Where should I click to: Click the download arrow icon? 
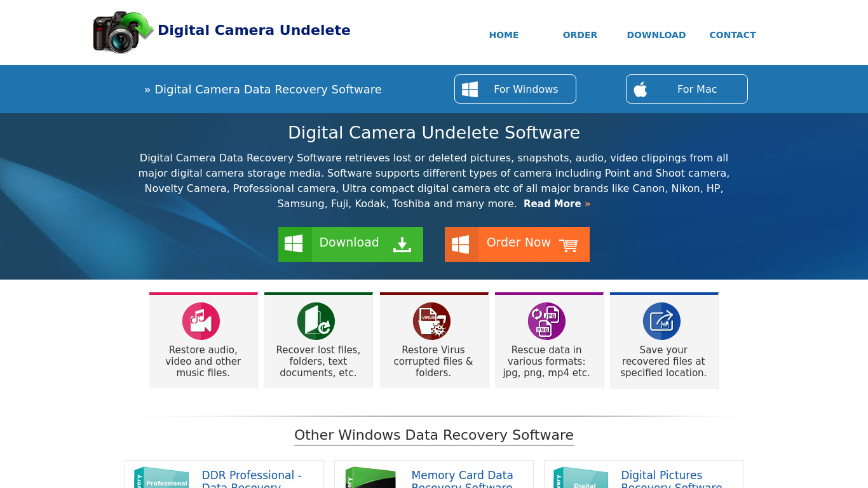click(402, 245)
